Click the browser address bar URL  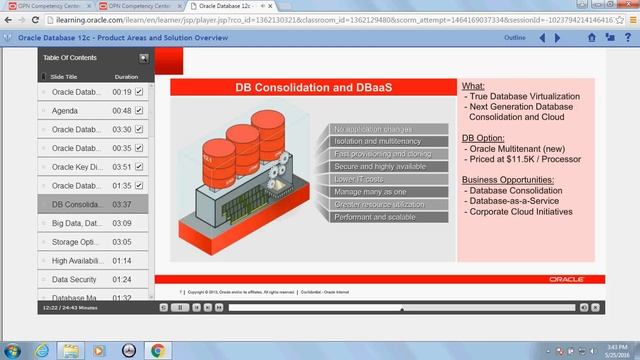pyautogui.click(x=334, y=20)
